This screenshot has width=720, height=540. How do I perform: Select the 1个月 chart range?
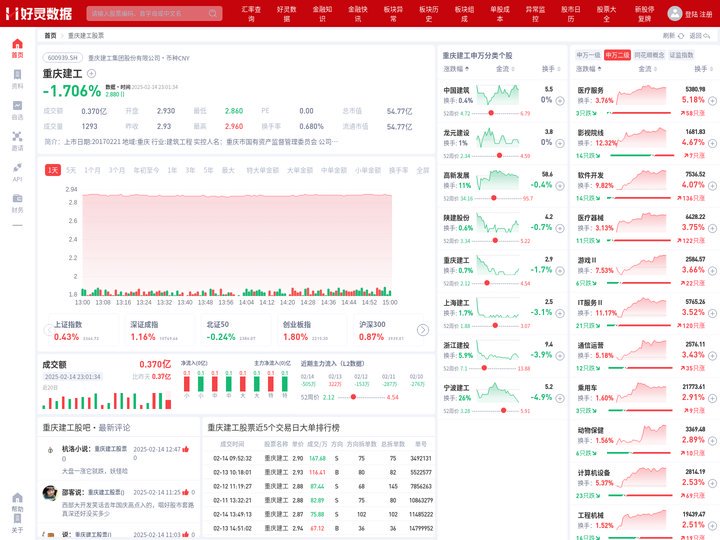coord(92,170)
